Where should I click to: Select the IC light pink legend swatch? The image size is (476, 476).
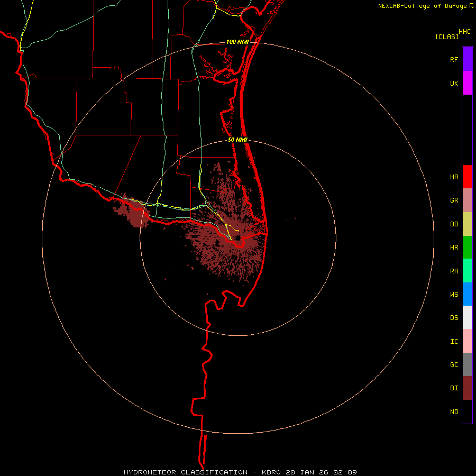467,341
